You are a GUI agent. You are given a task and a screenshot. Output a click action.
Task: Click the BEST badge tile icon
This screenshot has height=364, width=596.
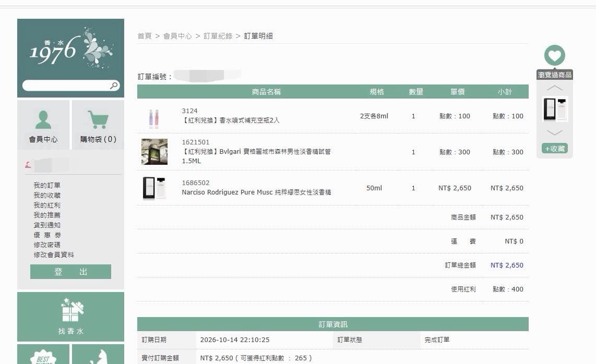(43, 356)
